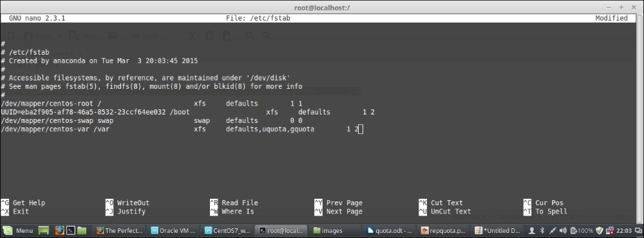The height and width of the screenshot is (238, 644).
Task: Launch Terminal from the panel launcher
Action: coord(71,231)
